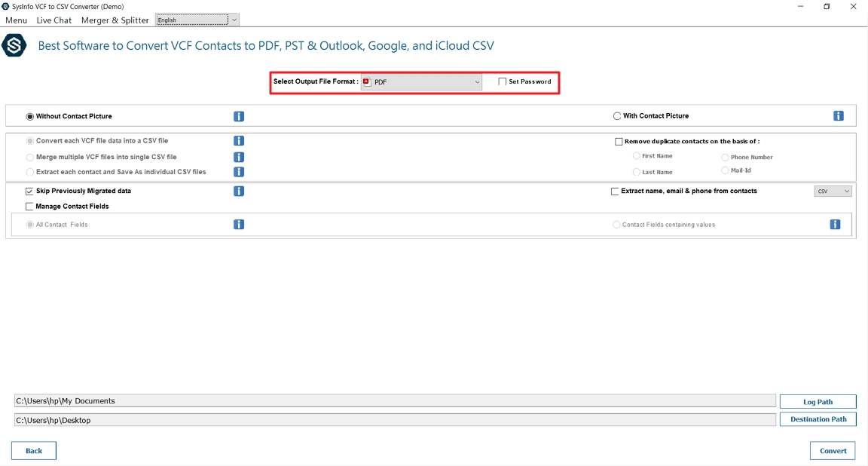Enable Manage Contact Fields checkbox

click(x=29, y=206)
